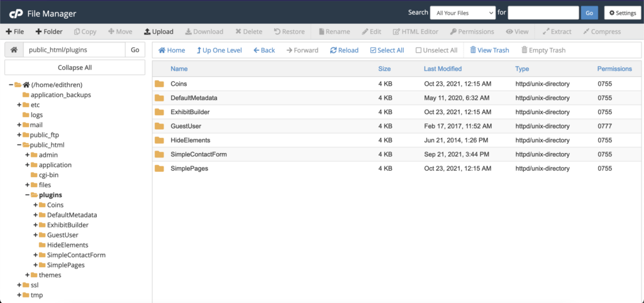The width and height of the screenshot is (644, 303).
Task: Create a new file with + File
Action: (x=15, y=31)
